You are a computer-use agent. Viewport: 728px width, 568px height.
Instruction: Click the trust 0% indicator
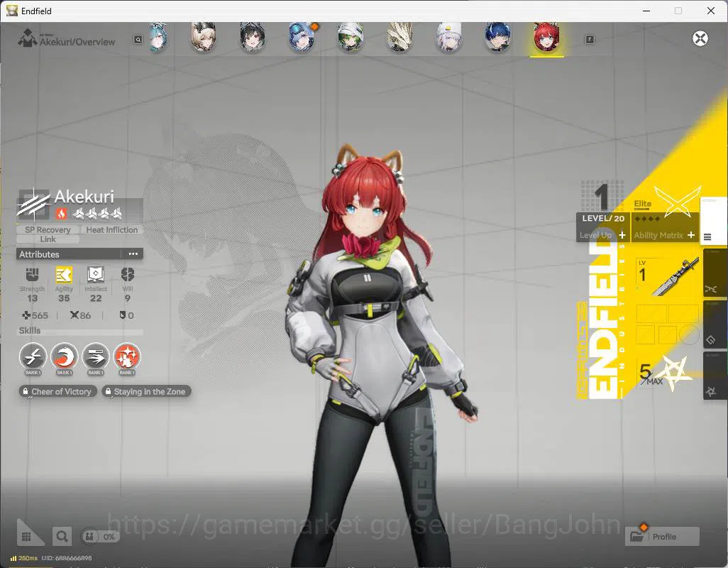tap(100, 537)
